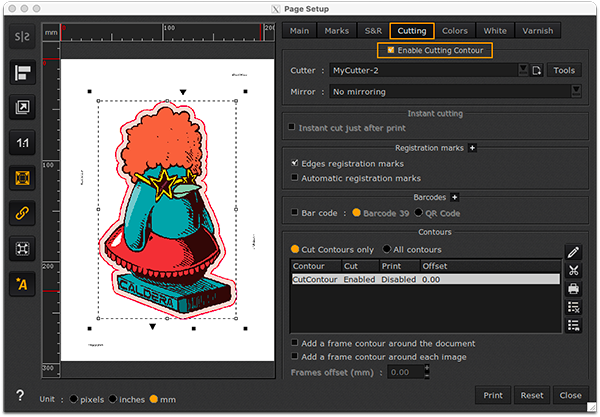The height and width of the screenshot is (417, 600).
Task: Click the mascot image in page preview
Action: (x=167, y=210)
